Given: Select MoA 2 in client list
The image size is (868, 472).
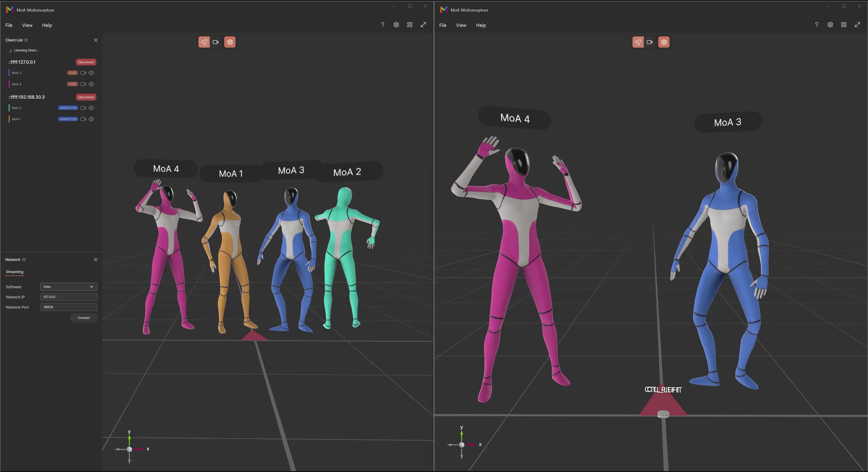Looking at the screenshot, I should [x=17, y=108].
